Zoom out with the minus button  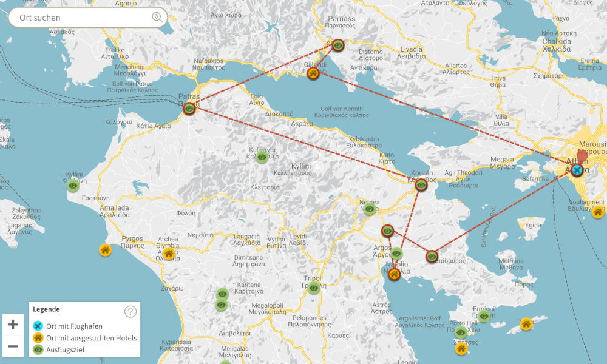pos(13,346)
